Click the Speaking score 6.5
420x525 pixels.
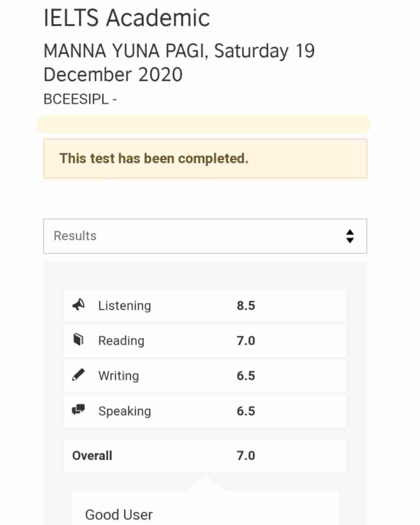coord(246,411)
